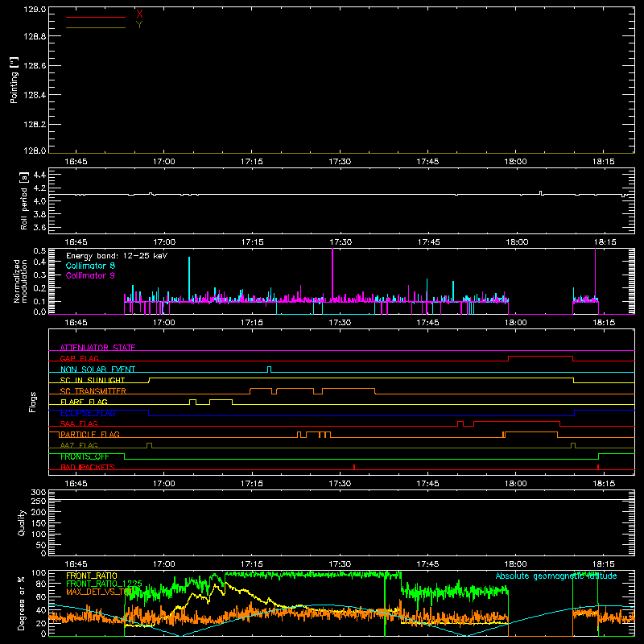This screenshot has width=644, height=644.
Task: Click the raised GAP_FLAG segment after 18:00
Action: (x=540, y=357)
